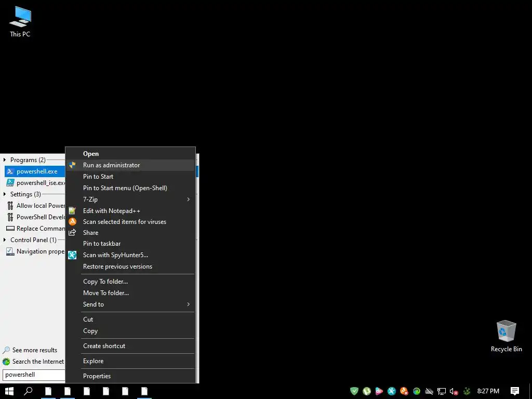The image size is (532, 399).
Task: Click the Replace Command settings icon
Action: [10, 229]
